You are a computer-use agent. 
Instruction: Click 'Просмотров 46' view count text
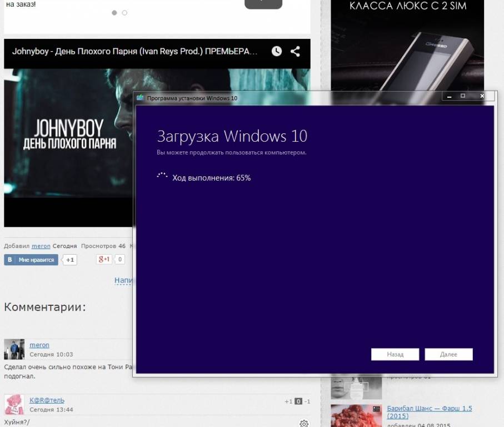pyautogui.click(x=103, y=246)
